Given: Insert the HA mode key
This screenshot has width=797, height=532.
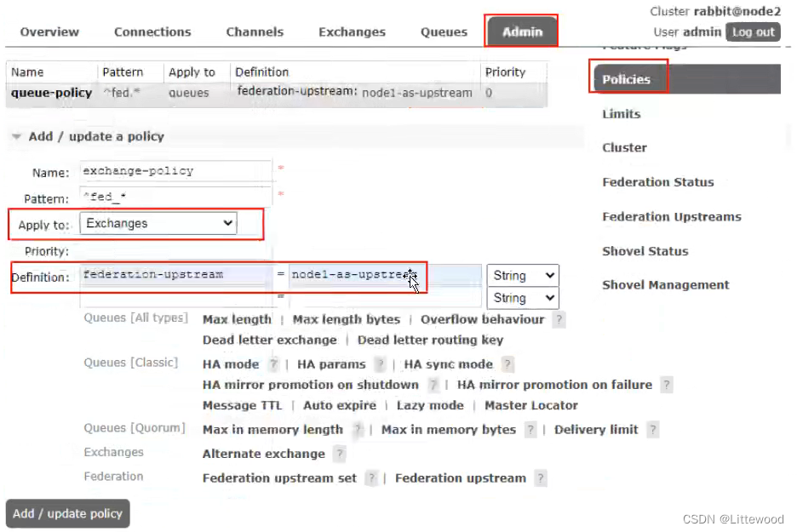Looking at the screenshot, I should 231,364.
